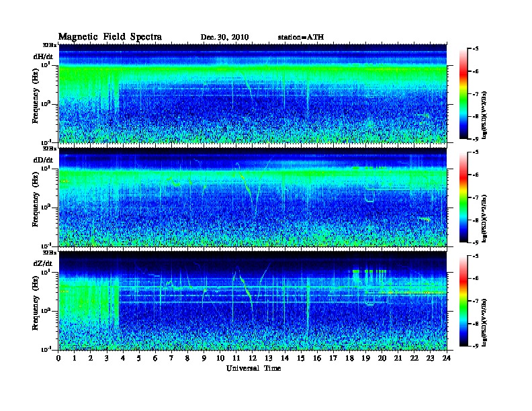Click the -9 value on dH/dt color bar
The width and height of the screenshot is (532, 411).
click(476, 139)
